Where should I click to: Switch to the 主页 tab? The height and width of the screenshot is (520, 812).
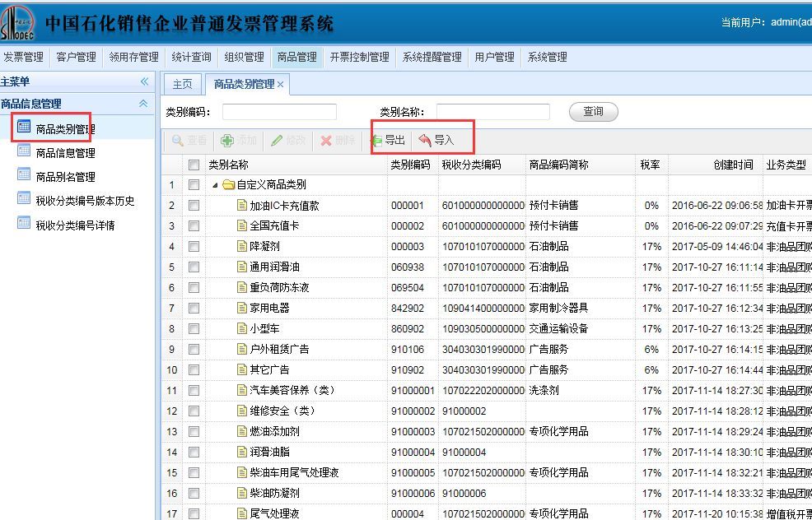(x=182, y=85)
